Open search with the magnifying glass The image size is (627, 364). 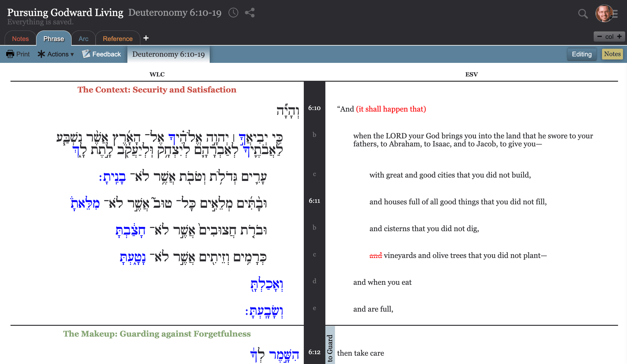click(x=582, y=14)
